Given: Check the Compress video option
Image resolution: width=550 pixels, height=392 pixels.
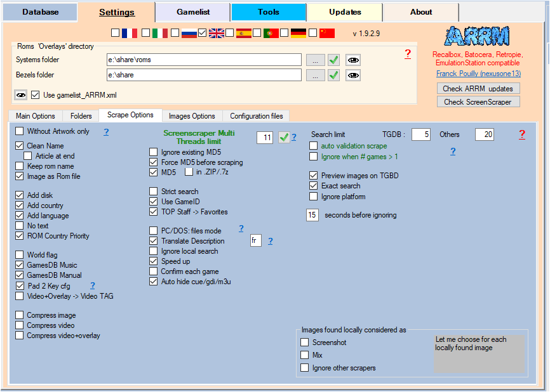Looking at the screenshot, I should tap(20, 325).
